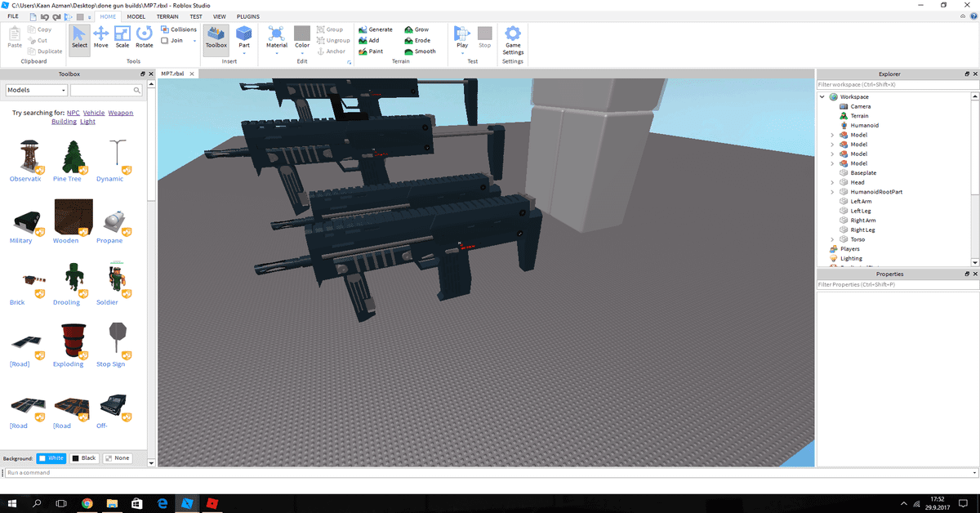Select the Smooth terrain tool
Screen dimensions: 980x513
tap(420, 51)
